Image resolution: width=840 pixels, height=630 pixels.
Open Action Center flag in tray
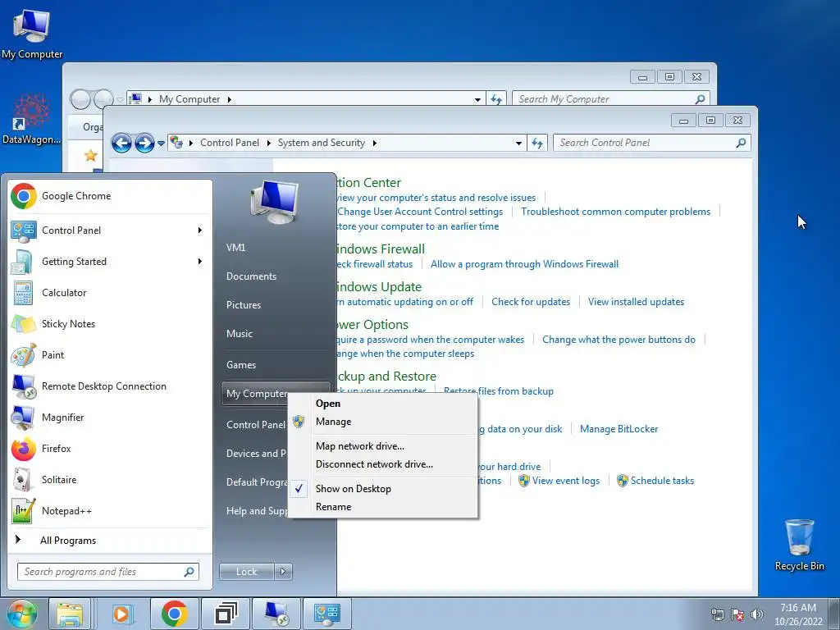(737, 614)
